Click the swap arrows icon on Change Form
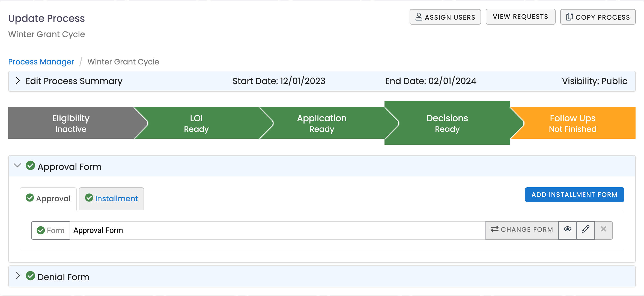This screenshot has width=644, height=296. pos(495,229)
